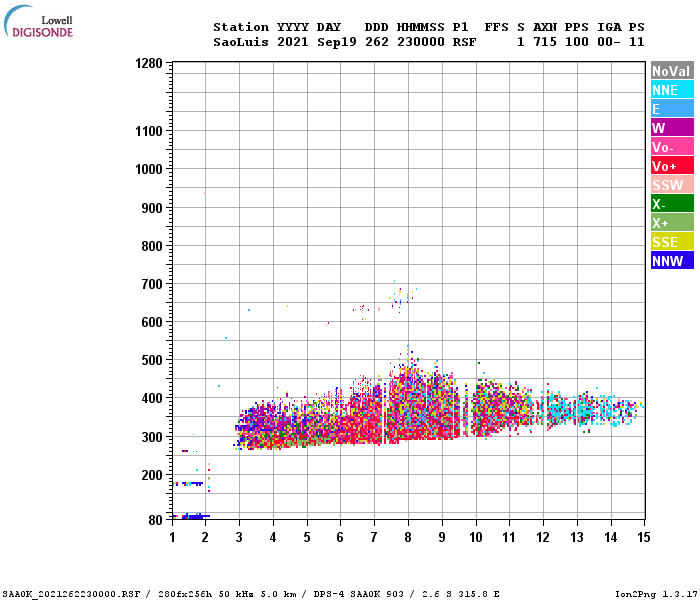Click the Lowell Digisonde logo

point(38,21)
